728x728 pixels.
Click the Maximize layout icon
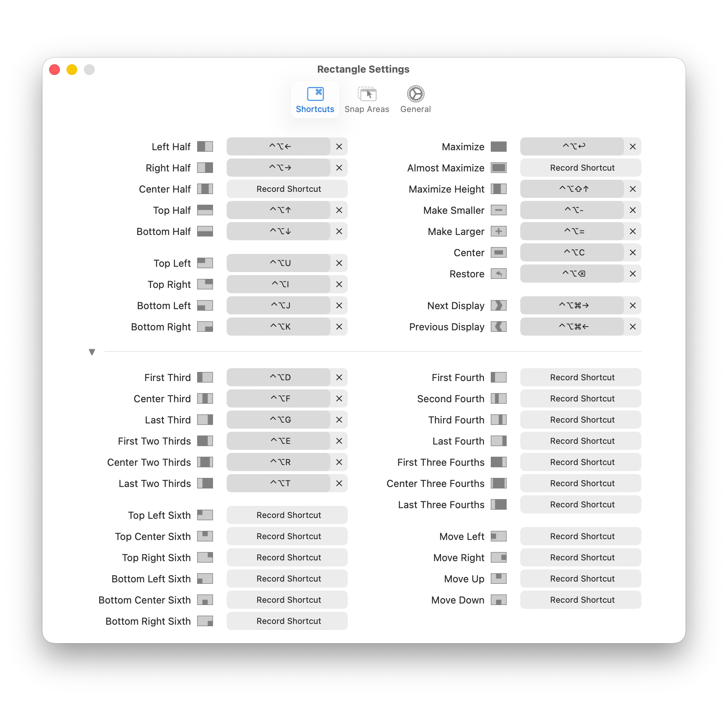coord(498,146)
